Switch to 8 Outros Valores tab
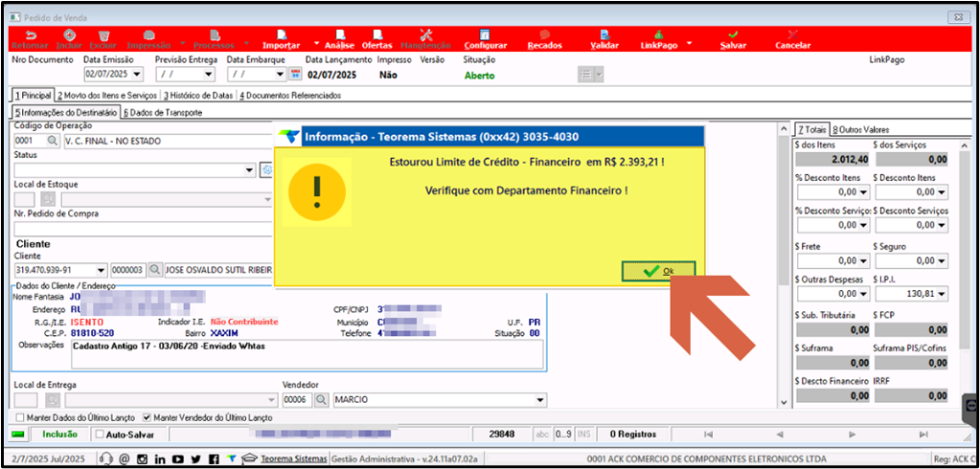The width and height of the screenshot is (980, 469). pos(860,130)
